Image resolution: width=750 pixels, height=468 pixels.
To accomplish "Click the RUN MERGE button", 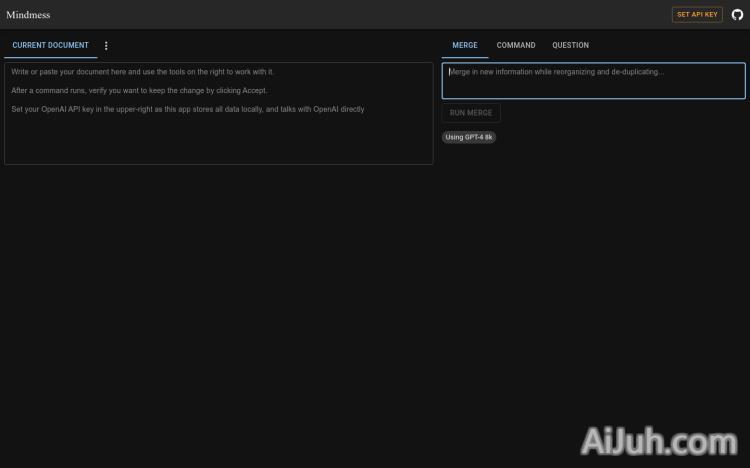I will (471, 113).
